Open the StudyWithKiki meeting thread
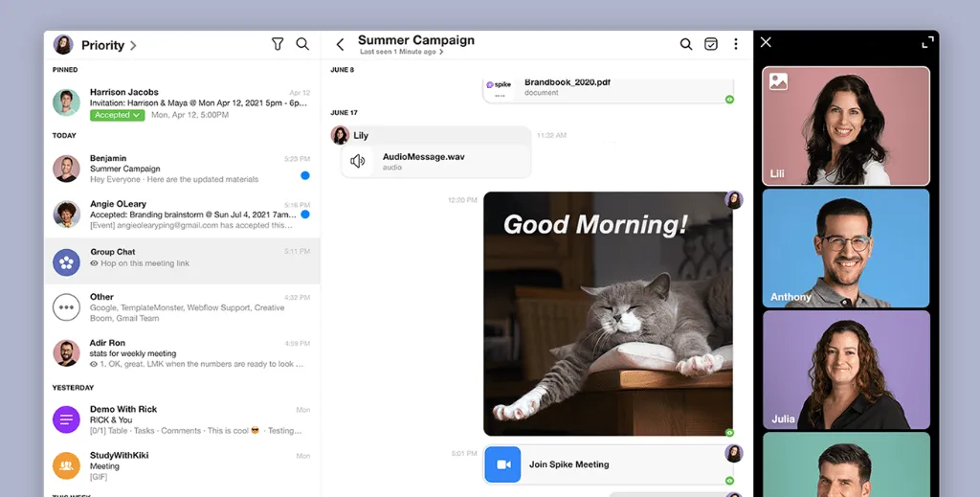 click(182, 465)
